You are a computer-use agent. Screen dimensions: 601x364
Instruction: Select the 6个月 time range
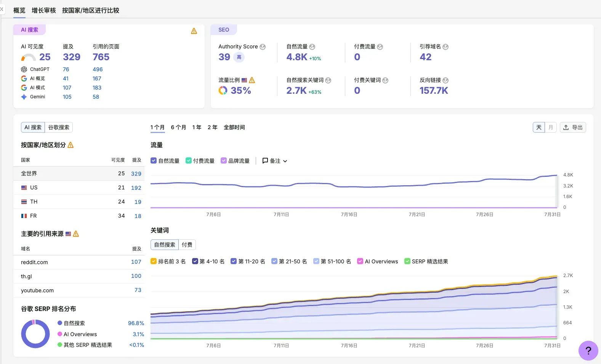pos(178,127)
